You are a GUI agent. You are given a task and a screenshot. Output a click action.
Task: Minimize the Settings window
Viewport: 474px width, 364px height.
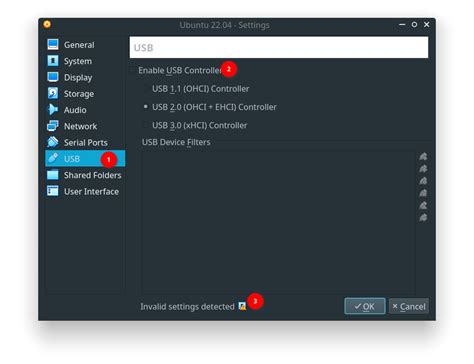(402, 24)
